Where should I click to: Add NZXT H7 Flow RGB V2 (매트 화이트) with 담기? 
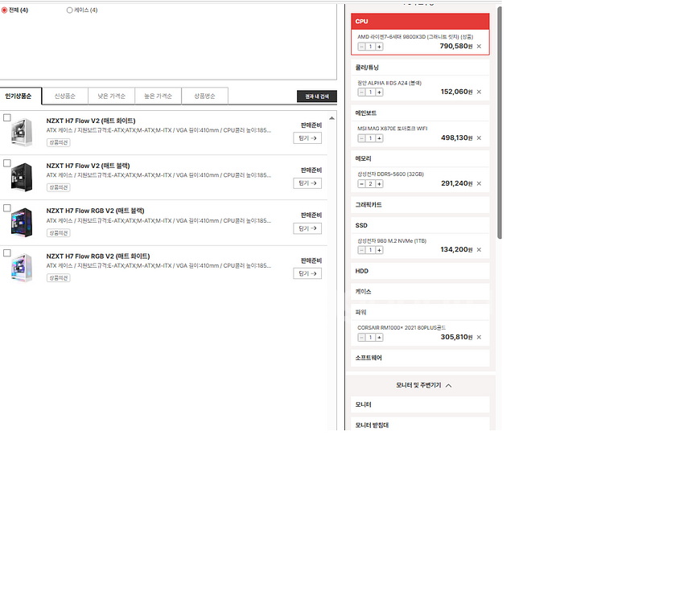click(307, 273)
